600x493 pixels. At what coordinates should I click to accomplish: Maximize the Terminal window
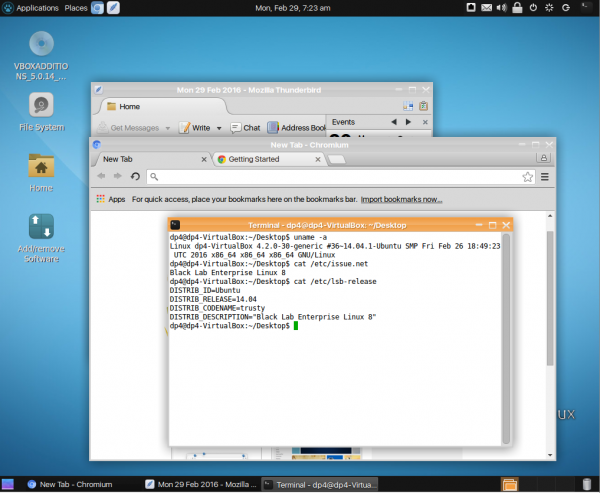tap(492, 225)
